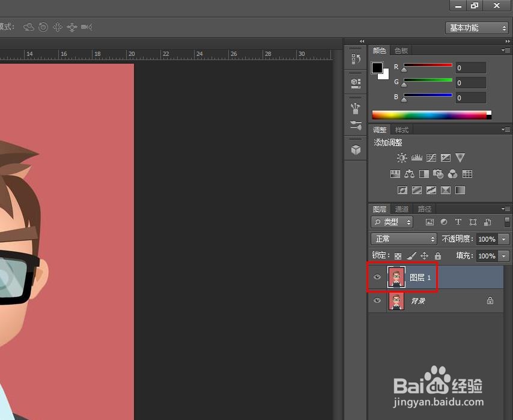Add an Invert adjustment layer
The image size is (513, 420).
[x=402, y=190]
